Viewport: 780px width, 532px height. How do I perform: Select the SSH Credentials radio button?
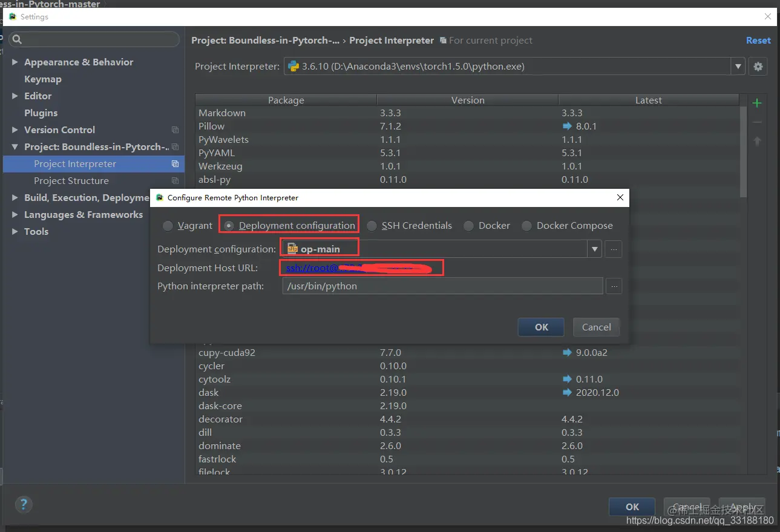click(372, 226)
